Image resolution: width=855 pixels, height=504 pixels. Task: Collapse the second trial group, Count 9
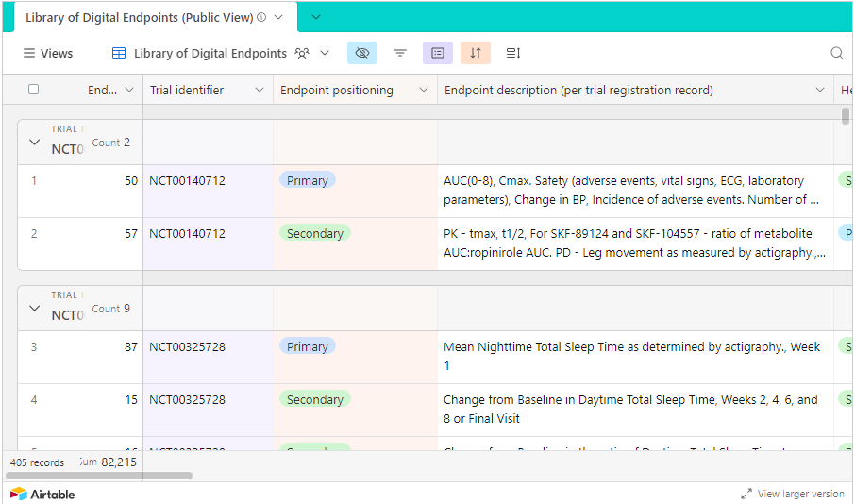coord(34,308)
